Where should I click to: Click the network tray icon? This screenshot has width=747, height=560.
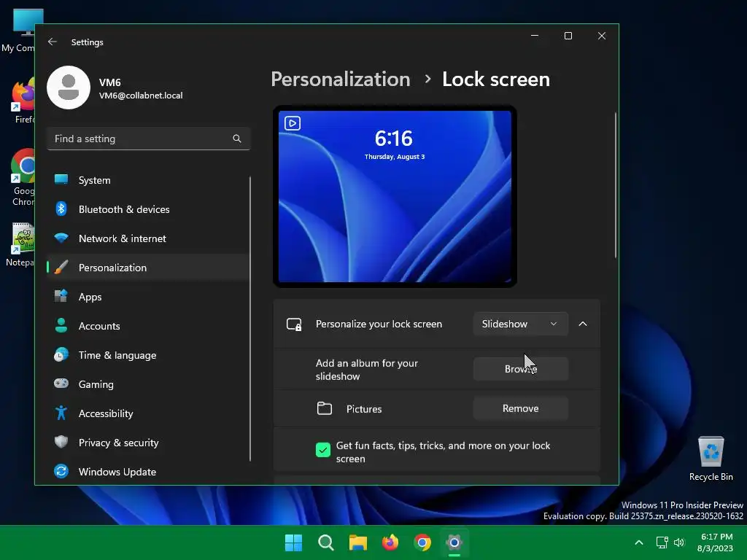point(662,542)
